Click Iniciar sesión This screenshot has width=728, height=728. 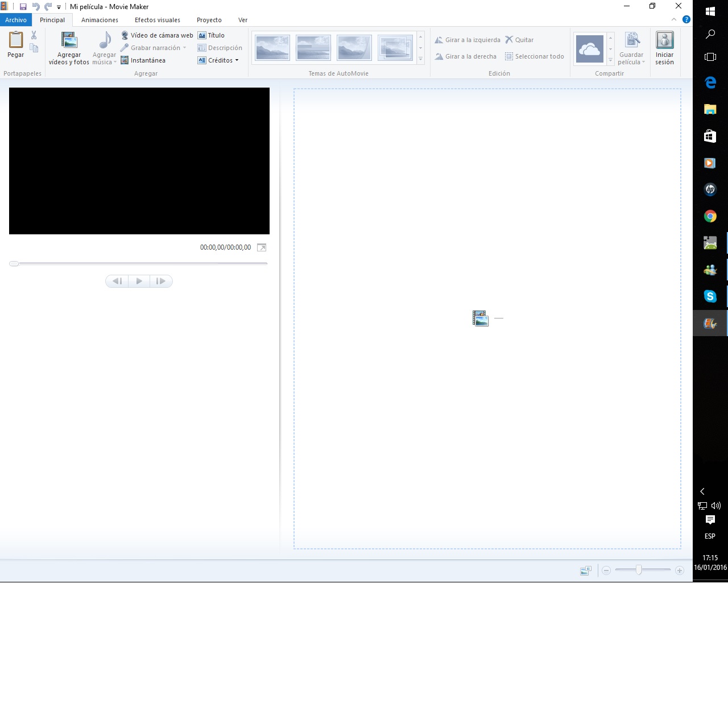pos(664,48)
